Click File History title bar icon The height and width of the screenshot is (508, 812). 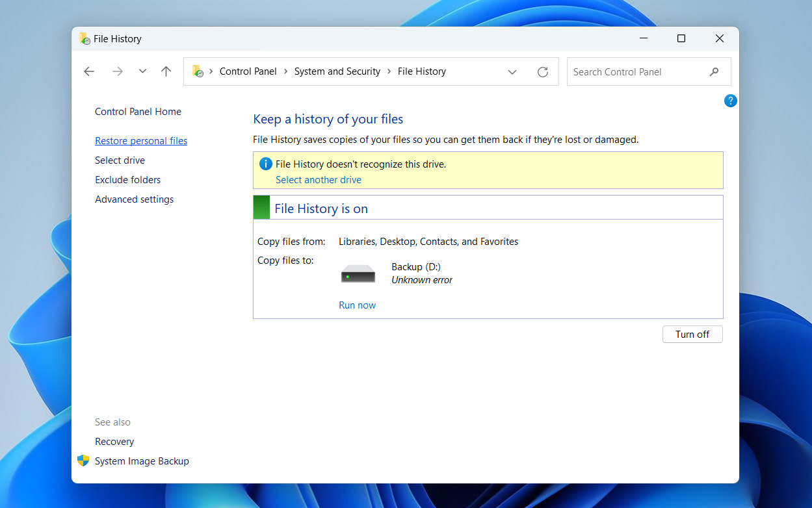click(85, 38)
